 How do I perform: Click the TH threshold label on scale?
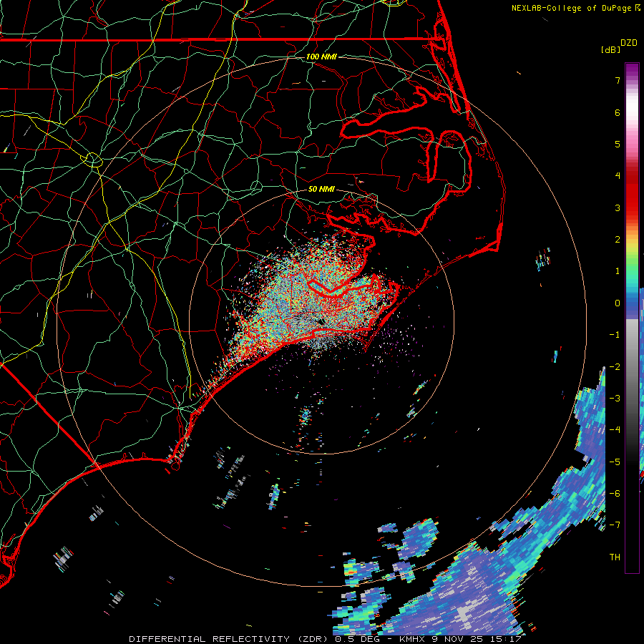point(615,557)
